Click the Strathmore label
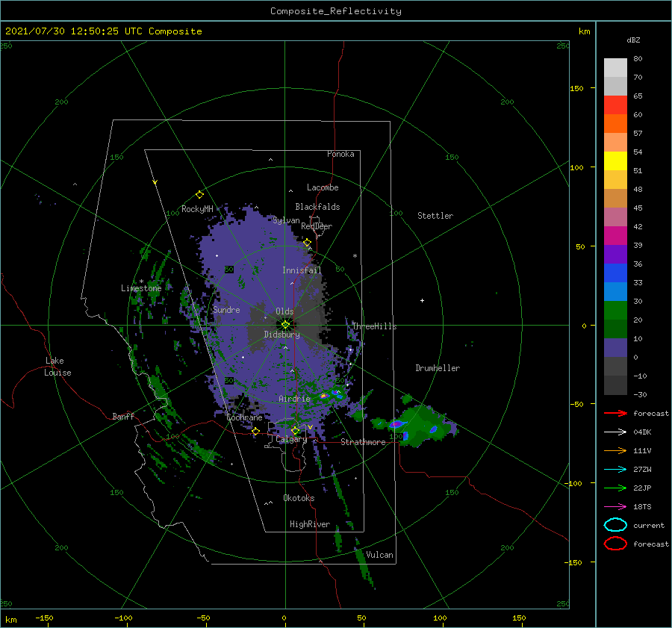The image size is (672, 628). 363,442
